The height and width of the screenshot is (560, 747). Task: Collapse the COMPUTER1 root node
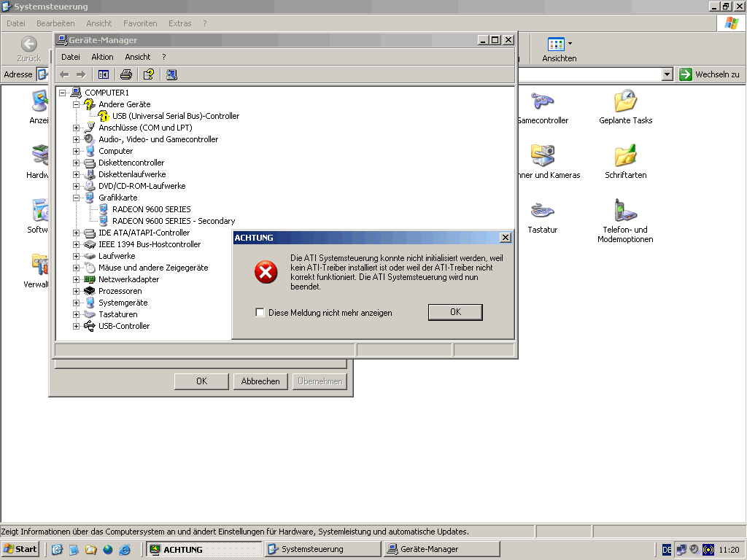click(x=63, y=93)
